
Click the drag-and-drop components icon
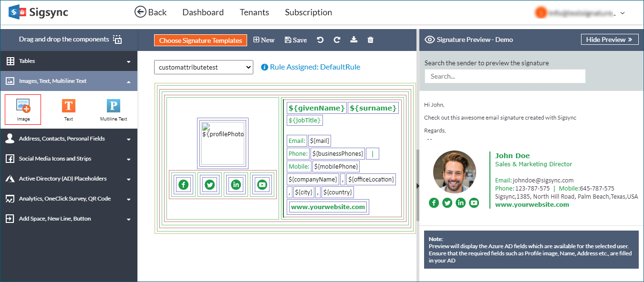(x=117, y=40)
